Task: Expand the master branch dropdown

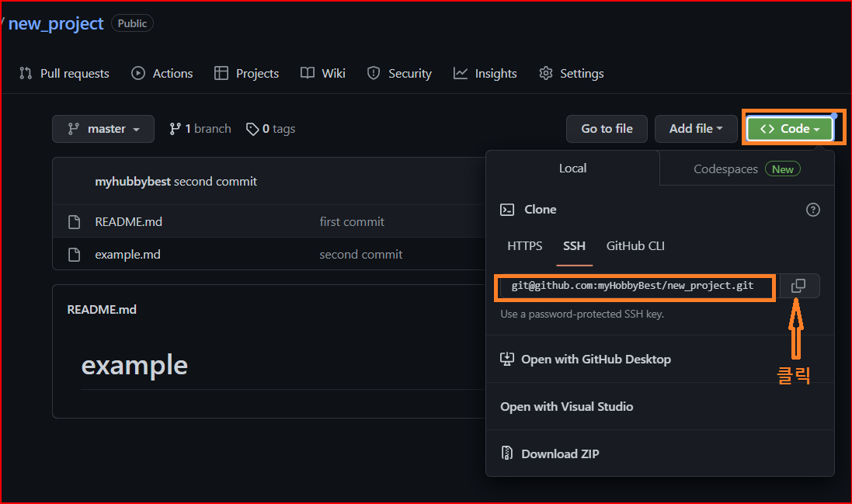Action: point(103,129)
